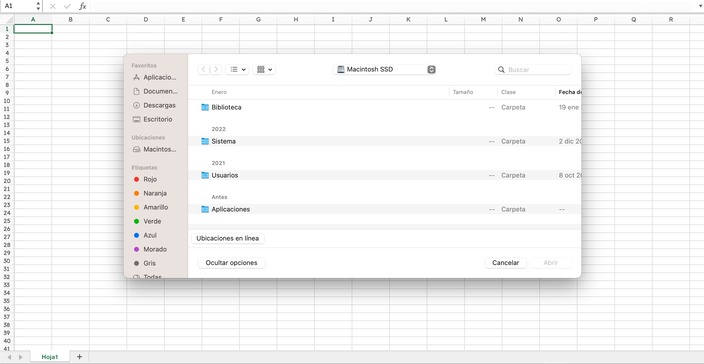704x364 pixels.
Task: Go back with the left chevron
Action: [204, 69]
